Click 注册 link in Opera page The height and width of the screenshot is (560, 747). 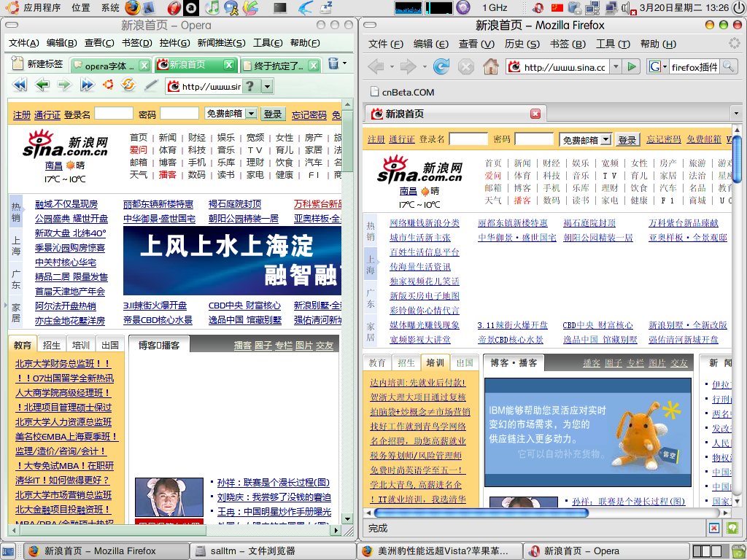coord(21,114)
